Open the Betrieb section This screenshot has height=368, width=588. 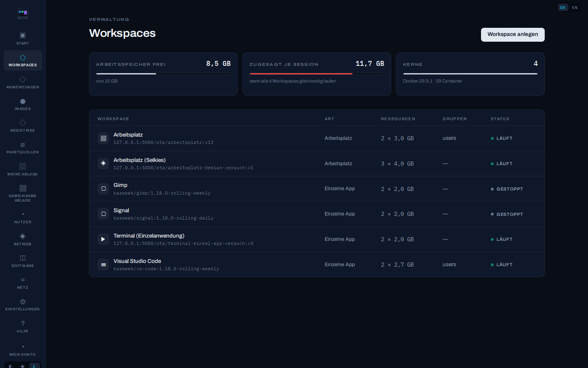point(23,240)
